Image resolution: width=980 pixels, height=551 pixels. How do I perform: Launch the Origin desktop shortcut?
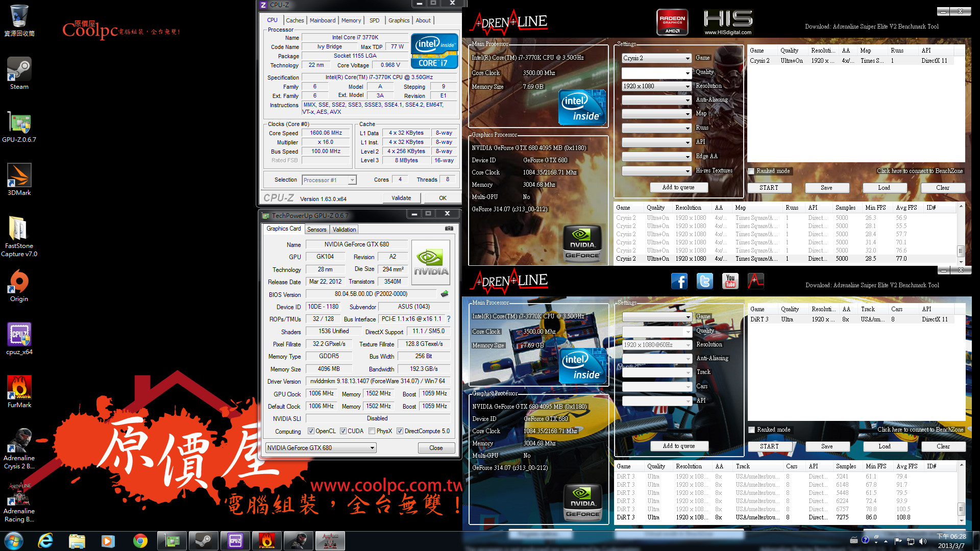pos(19,286)
